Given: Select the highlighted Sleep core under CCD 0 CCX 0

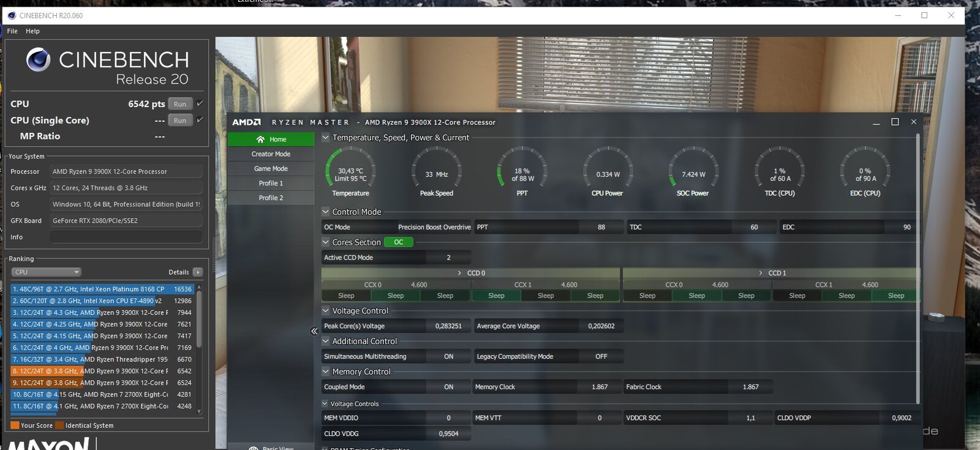Looking at the screenshot, I should coord(396,296).
